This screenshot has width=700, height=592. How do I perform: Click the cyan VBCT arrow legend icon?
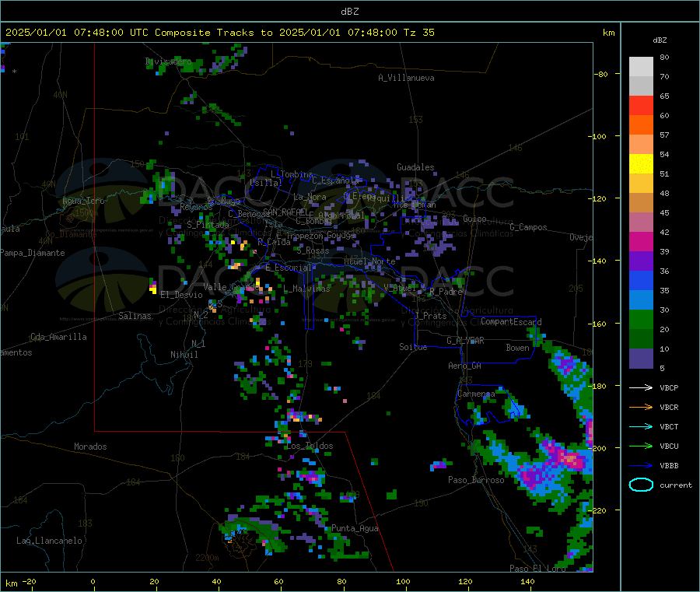tap(641, 426)
